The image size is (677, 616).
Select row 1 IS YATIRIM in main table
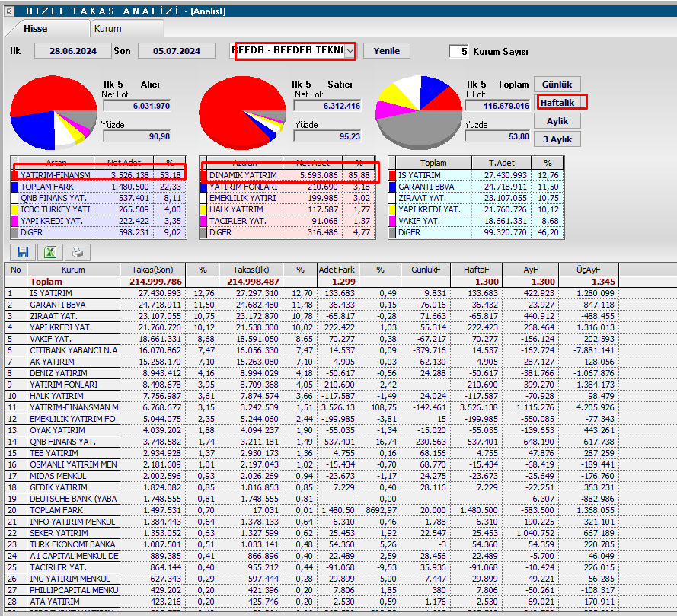(x=311, y=293)
